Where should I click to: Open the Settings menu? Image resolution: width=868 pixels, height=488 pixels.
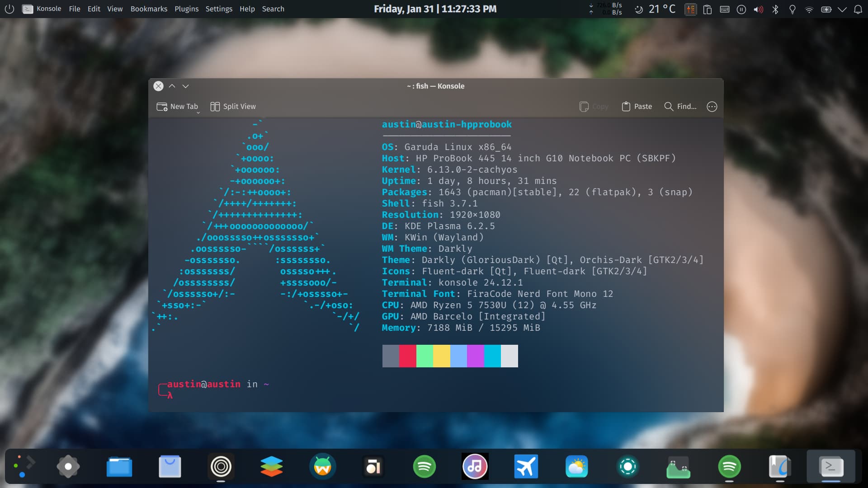point(219,9)
